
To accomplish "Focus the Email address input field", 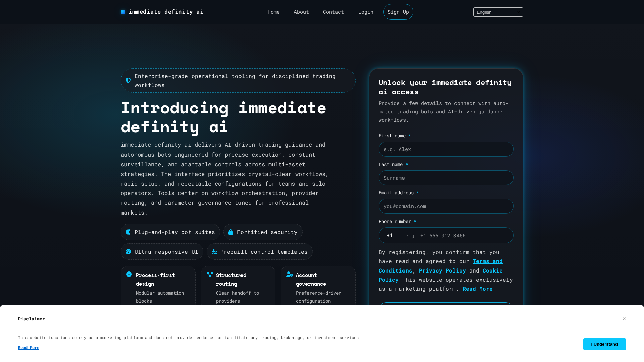I will [x=446, y=206].
